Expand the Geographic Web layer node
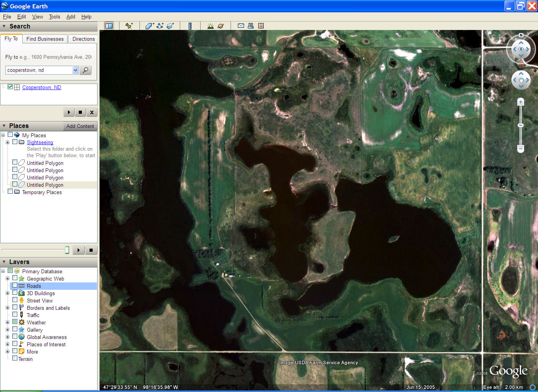Screen dimensions: 538x392 click(x=7, y=278)
